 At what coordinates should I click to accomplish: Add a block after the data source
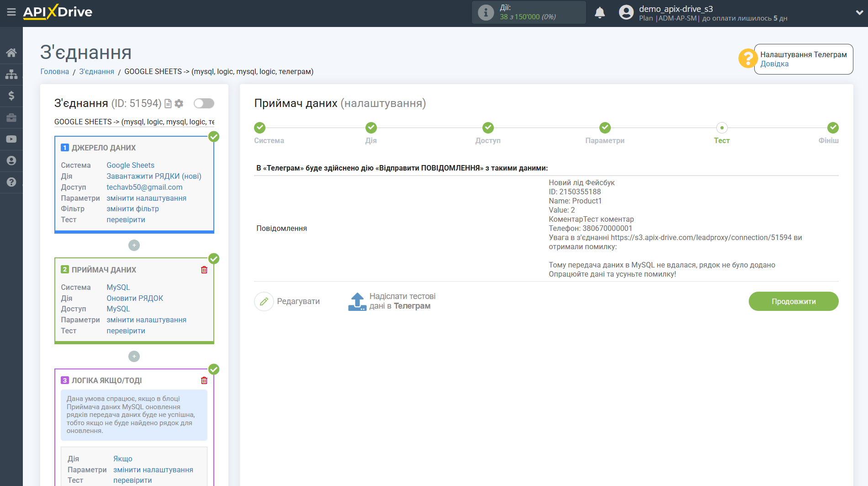tap(134, 246)
